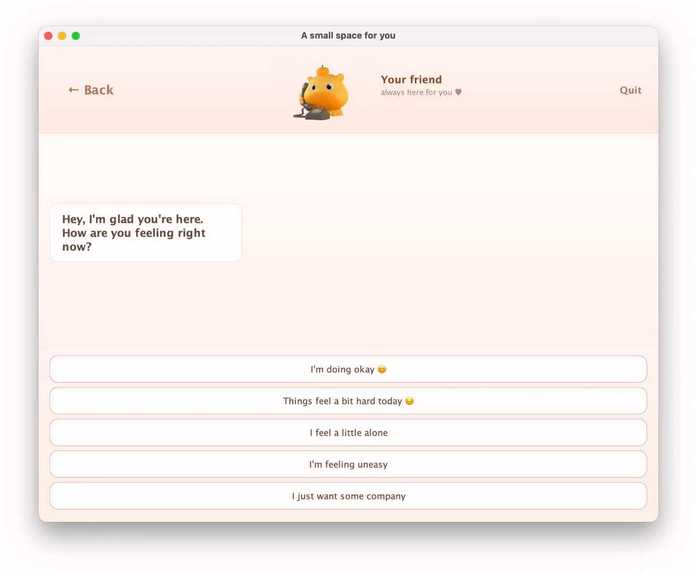Click the "always here for you" subtitle

(x=421, y=92)
